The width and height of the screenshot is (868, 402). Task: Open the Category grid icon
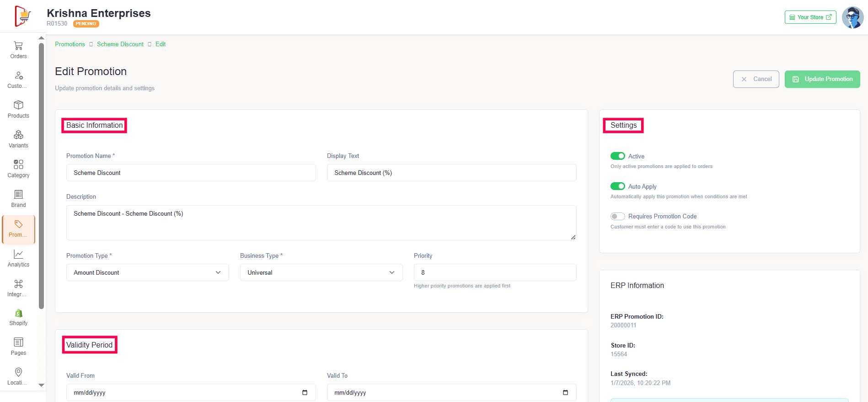coord(18,165)
